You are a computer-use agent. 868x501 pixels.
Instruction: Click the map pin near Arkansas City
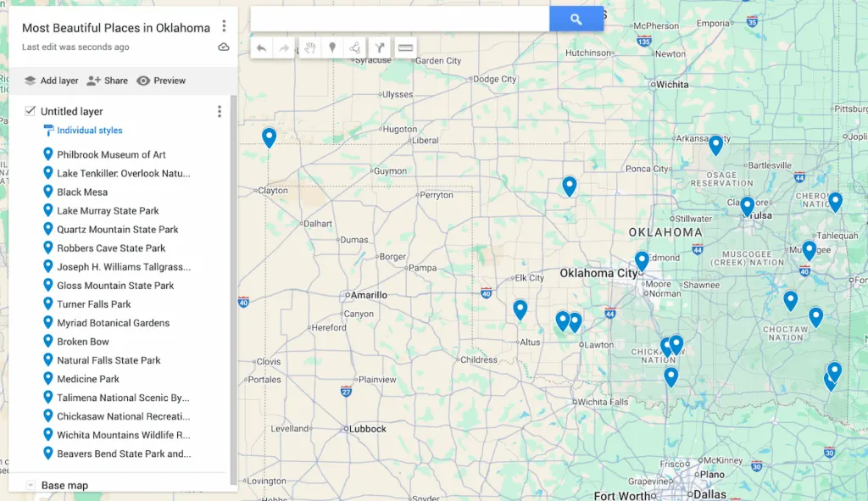pos(715,144)
